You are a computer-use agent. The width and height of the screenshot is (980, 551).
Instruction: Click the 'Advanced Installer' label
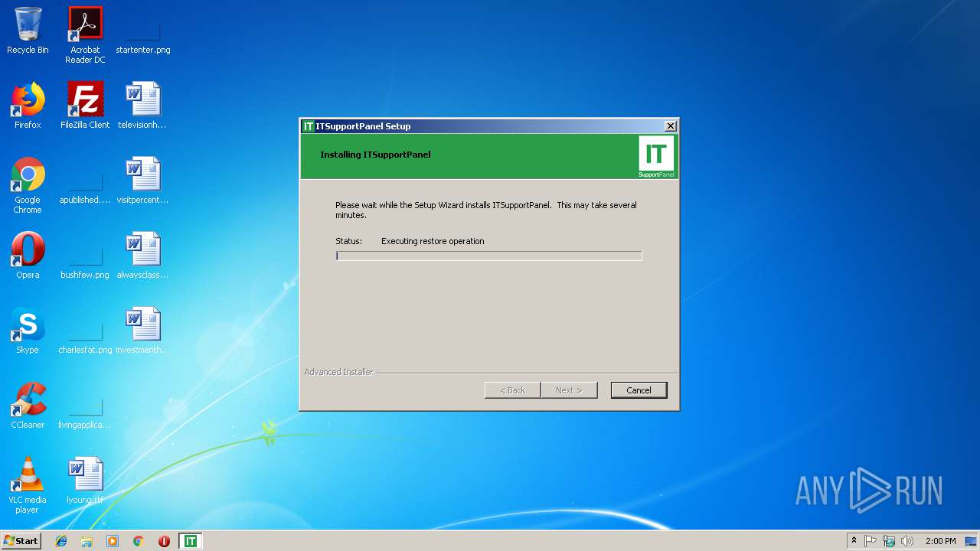click(338, 372)
